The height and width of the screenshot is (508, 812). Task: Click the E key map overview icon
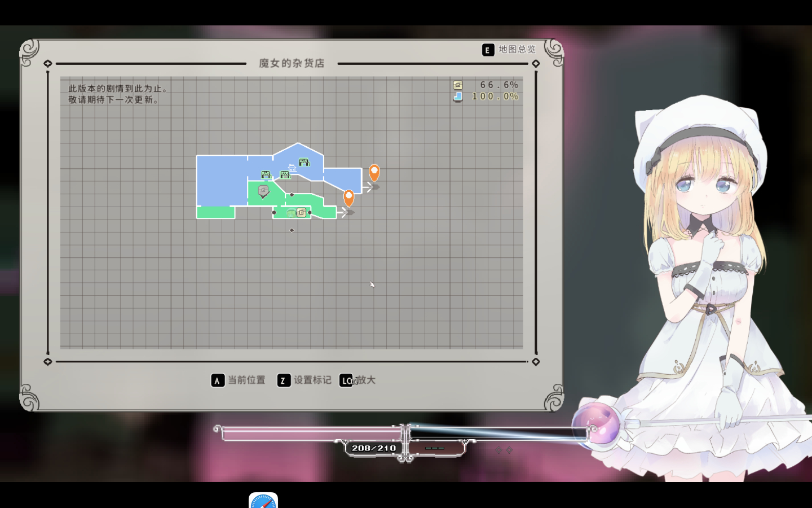point(488,50)
